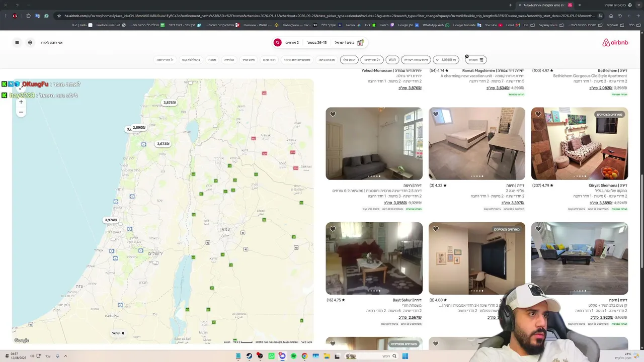Open WhatsApp from the taskbar
The width and height of the screenshot is (644, 362).
click(271, 356)
